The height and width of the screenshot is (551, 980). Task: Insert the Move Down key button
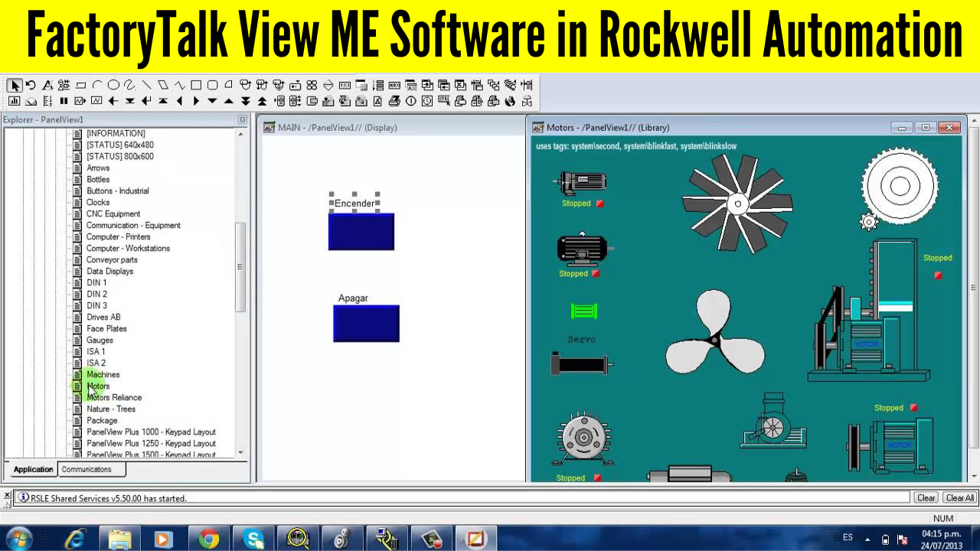212,101
